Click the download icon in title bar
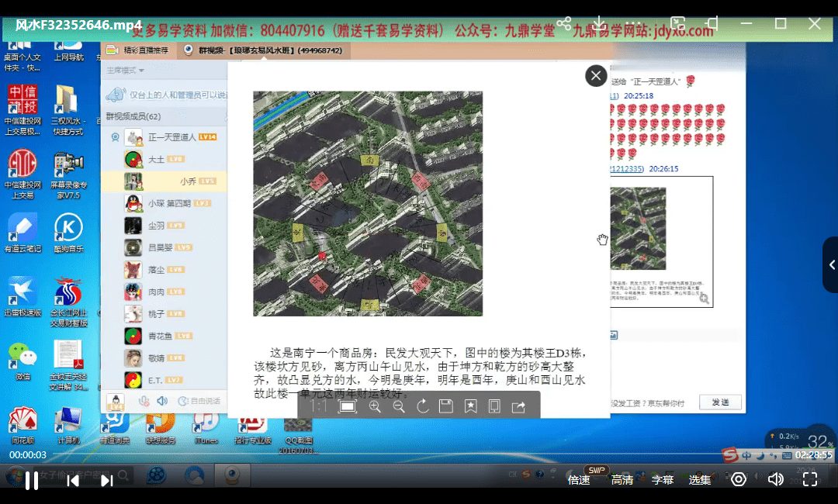Image resolution: width=838 pixels, height=504 pixels. [600, 23]
